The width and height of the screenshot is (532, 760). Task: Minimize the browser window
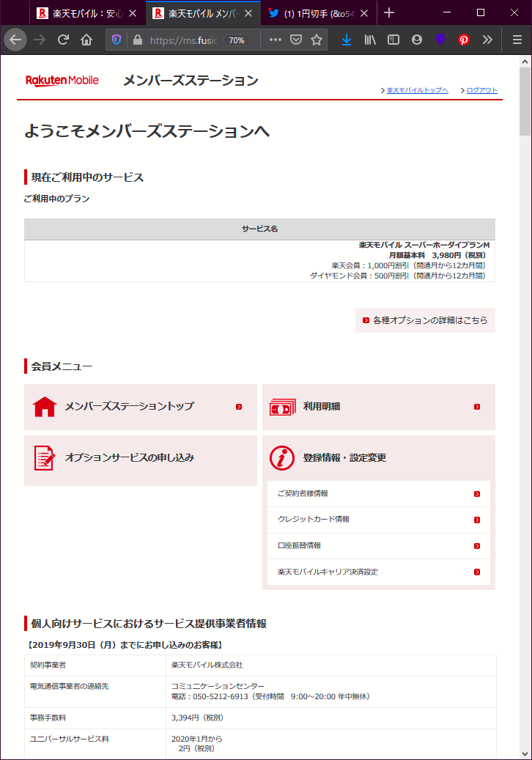click(x=447, y=12)
